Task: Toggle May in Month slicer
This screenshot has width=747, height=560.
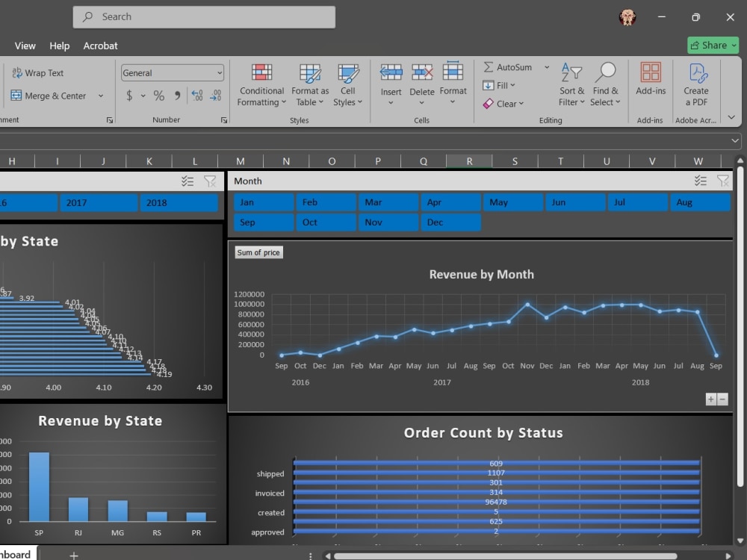Action: 513,202
